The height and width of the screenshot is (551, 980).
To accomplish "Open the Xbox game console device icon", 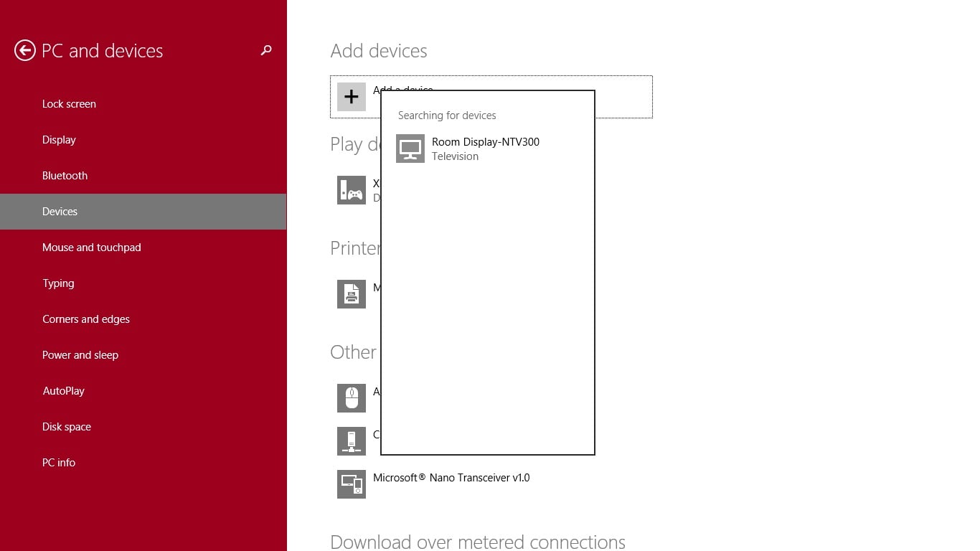I will [x=351, y=189].
